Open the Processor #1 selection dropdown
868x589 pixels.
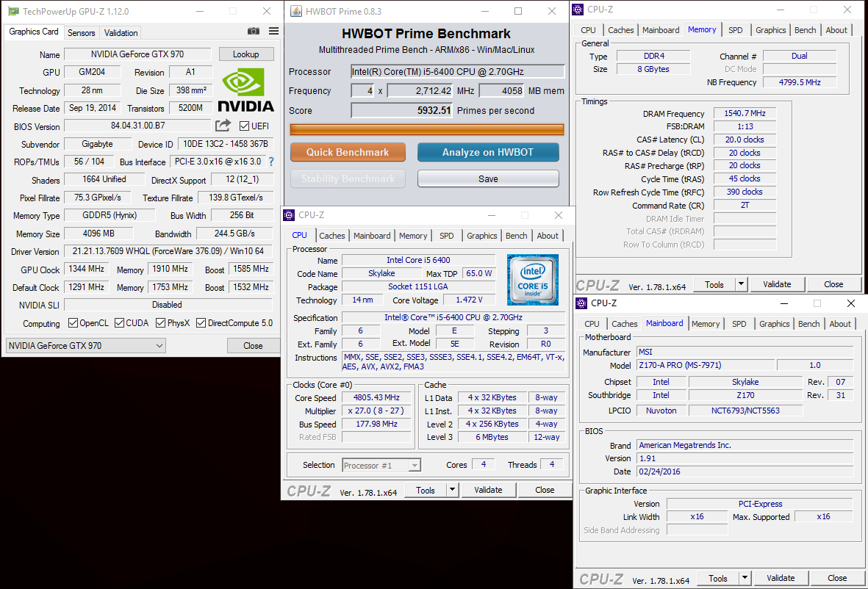(381, 465)
